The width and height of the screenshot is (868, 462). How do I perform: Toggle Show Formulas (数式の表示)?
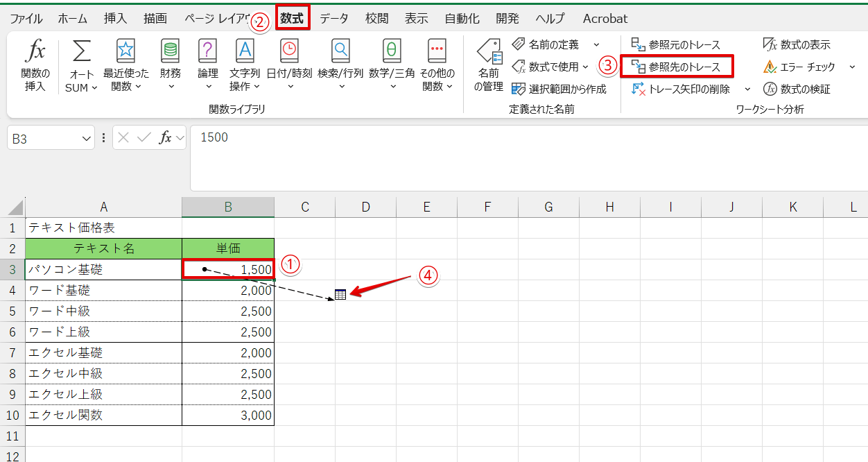pos(797,44)
